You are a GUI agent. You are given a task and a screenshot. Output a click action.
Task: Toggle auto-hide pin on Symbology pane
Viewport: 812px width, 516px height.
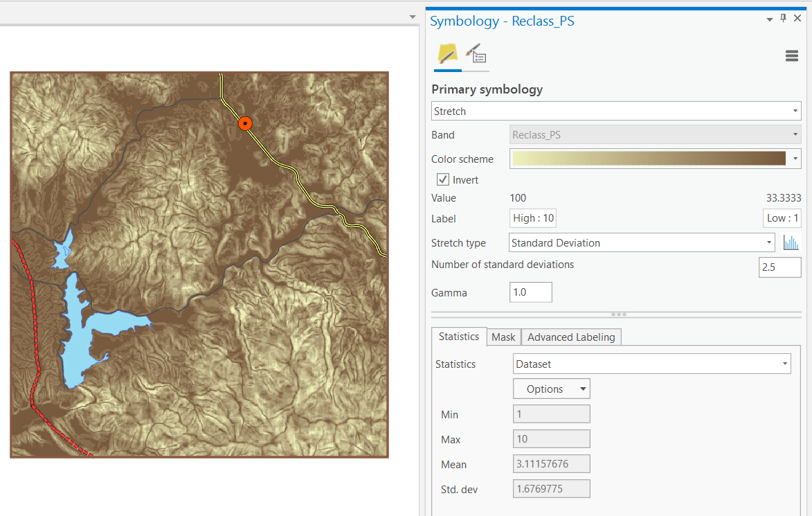click(784, 19)
